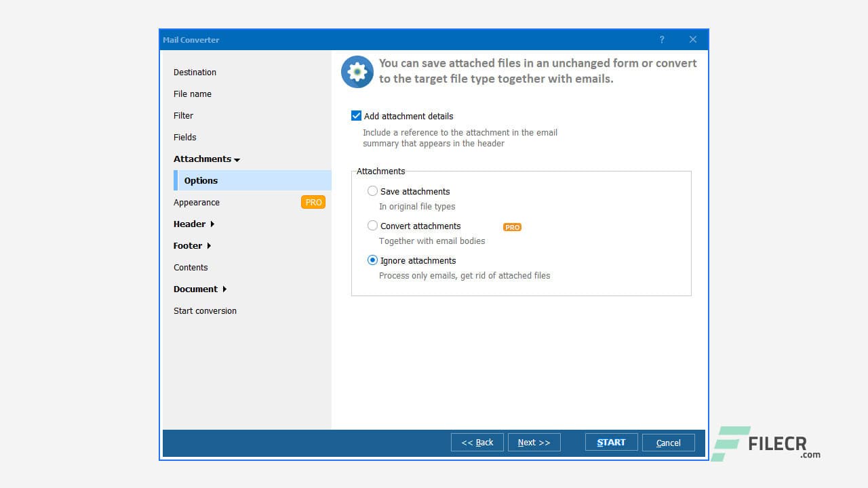Open the Start conversion page
The width and height of the screenshot is (868, 488).
coord(205,310)
